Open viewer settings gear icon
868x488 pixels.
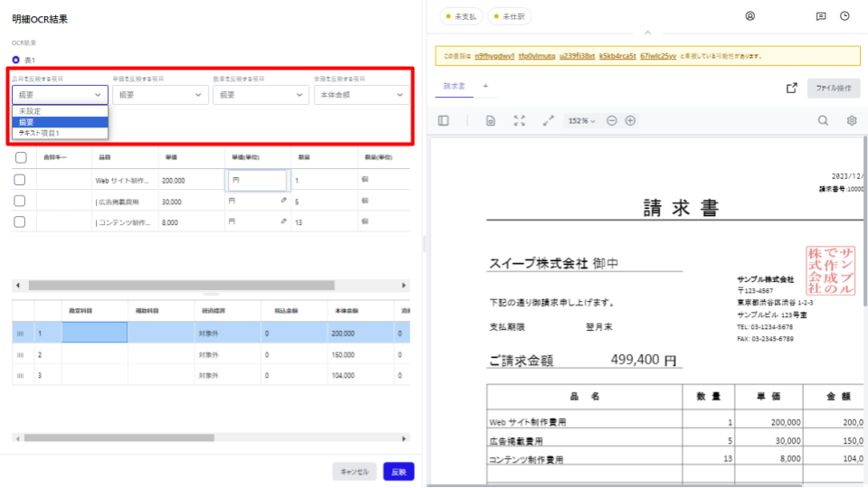tap(852, 120)
